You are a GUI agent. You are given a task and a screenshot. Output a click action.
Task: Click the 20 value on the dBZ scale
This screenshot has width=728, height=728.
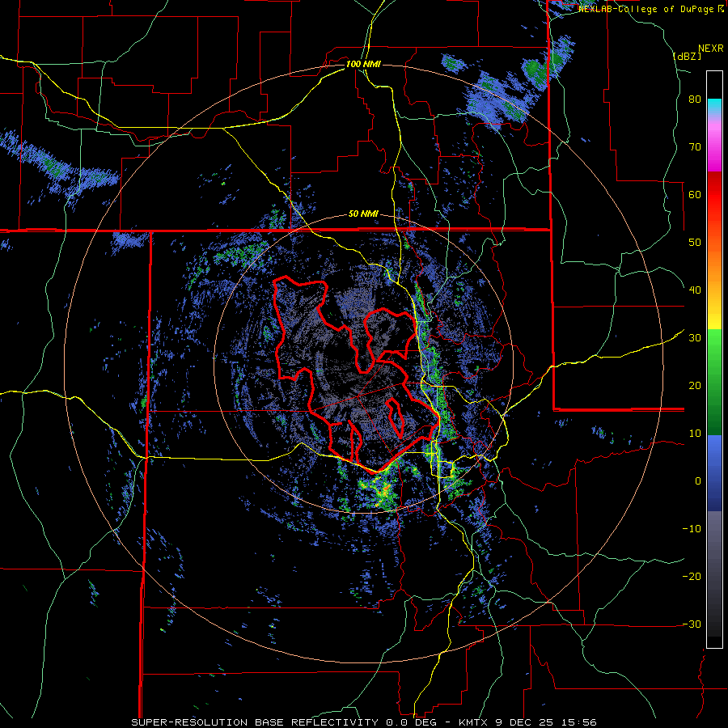click(695, 385)
